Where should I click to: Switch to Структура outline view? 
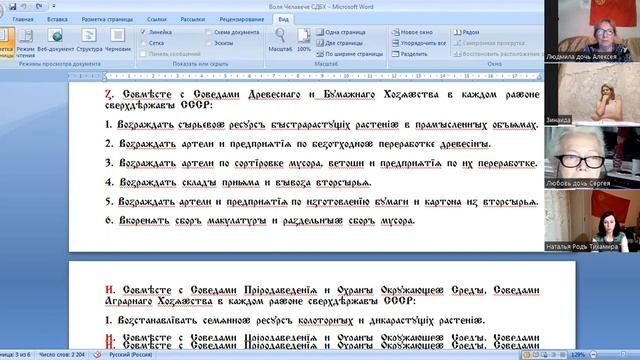point(89,40)
